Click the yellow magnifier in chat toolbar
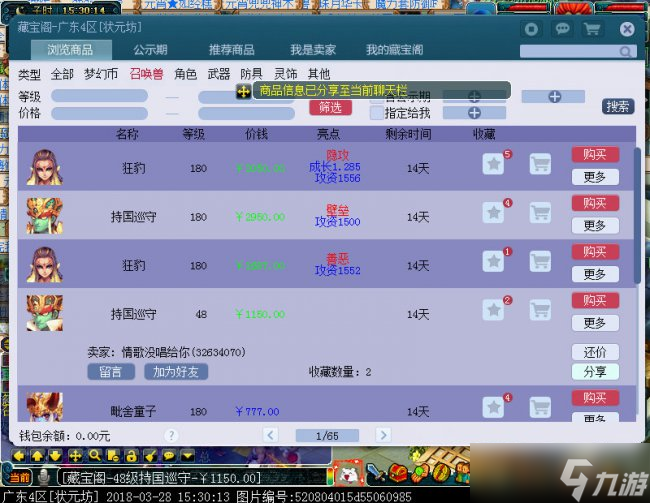 click(x=94, y=456)
